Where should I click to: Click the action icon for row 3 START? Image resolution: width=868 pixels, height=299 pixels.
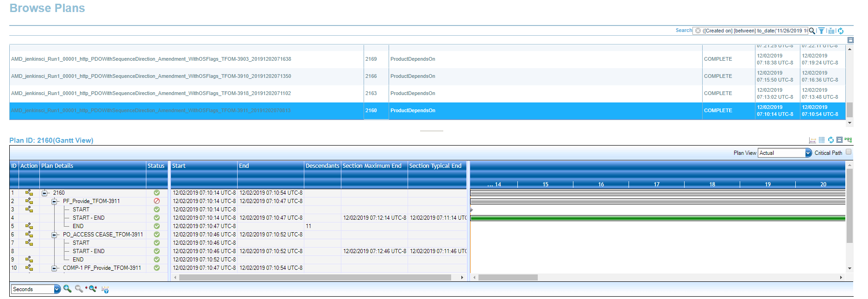[x=29, y=210]
